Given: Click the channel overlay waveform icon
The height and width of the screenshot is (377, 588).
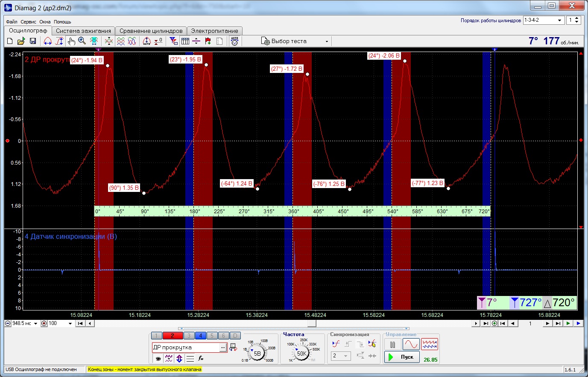Looking at the screenshot, I should [x=109, y=41].
